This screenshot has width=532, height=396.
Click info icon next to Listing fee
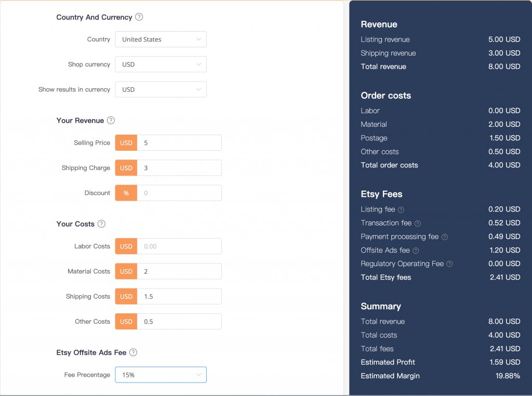(x=401, y=209)
